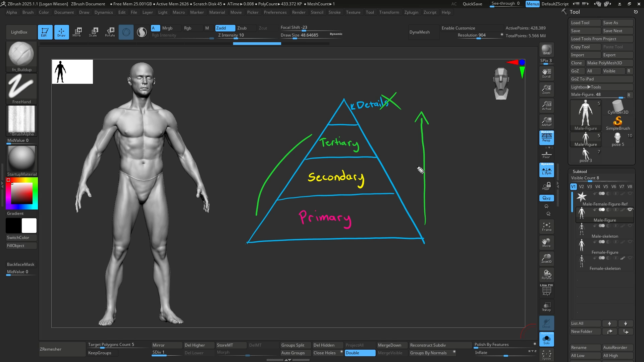The width and height of the screenshot is (644, 362).
Task: Activate the Draw tool icon
Action: tap(61, 32)
